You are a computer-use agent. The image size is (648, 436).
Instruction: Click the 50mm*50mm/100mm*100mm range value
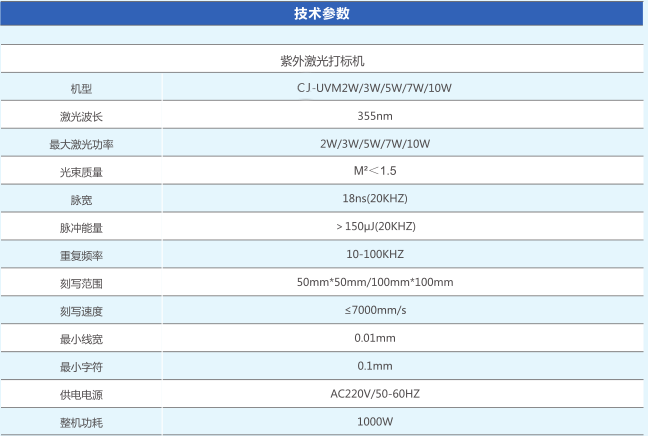(375, 282)
